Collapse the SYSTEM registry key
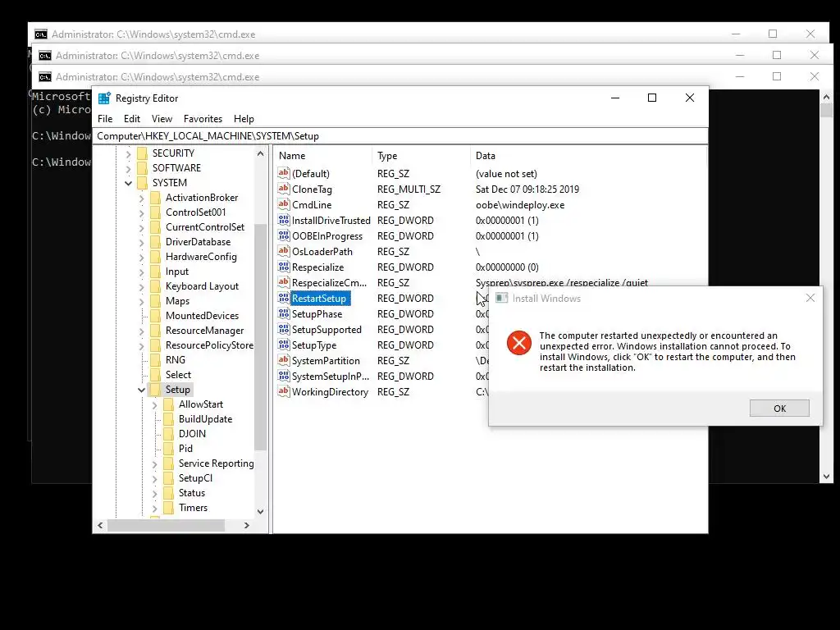Viewport: 840px width, 630px height. 129,183
